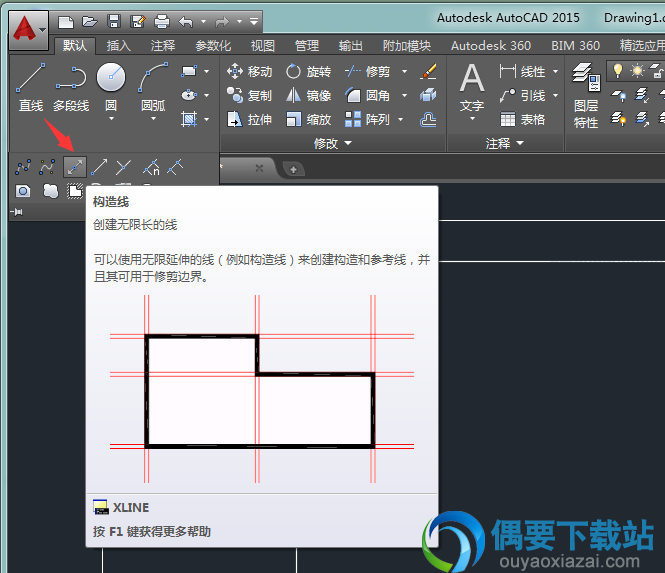Select the 修剪 trim tool
This screenshot has height=573, width=665.
pyautogui.click(x=367, y=71)
